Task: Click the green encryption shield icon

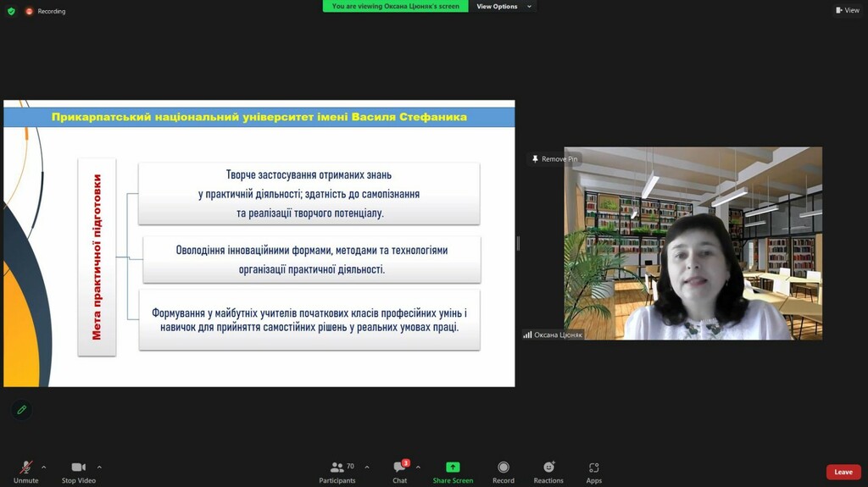Action: click(x=11, y=11)
